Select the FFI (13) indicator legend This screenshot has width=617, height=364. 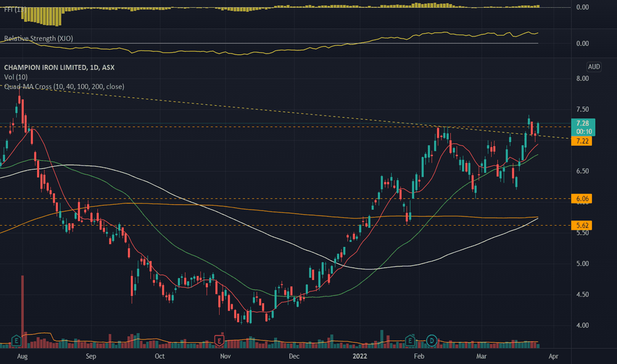15,9
